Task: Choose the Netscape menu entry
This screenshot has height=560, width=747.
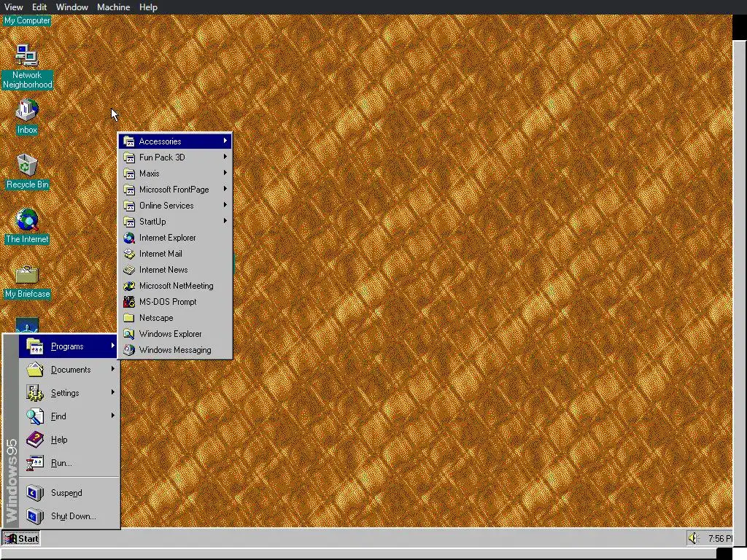Action: pos(175,318)
